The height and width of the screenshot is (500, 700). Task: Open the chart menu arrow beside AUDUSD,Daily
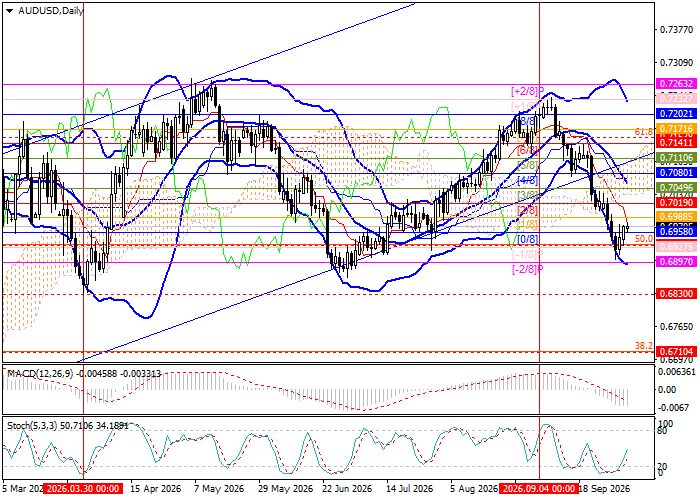(x=10, y=10)
